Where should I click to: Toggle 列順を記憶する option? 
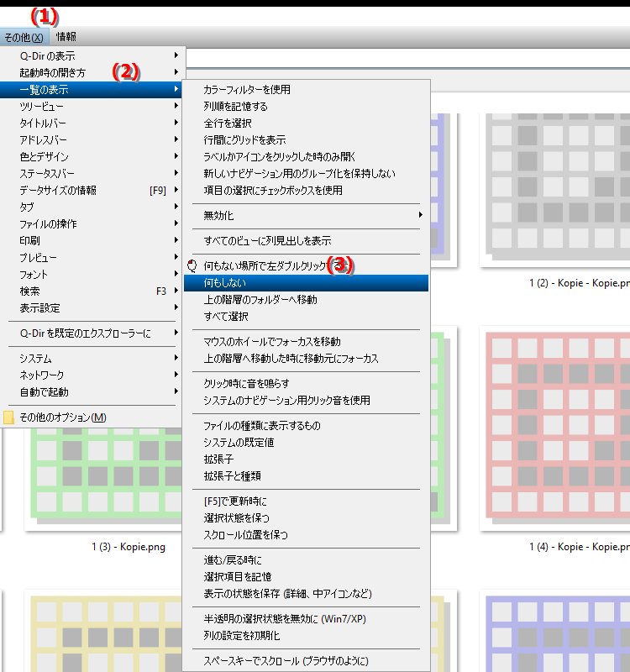[x=306, y=107]
